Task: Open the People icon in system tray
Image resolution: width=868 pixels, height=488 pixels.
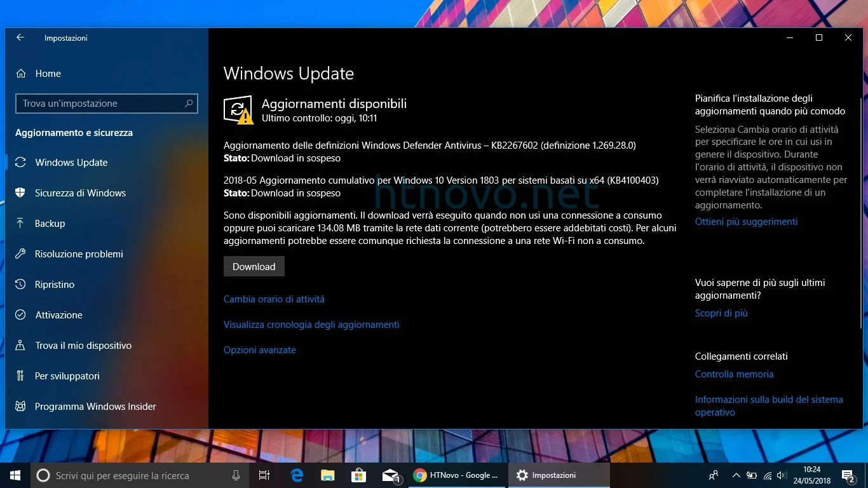Action: point(714,475)
